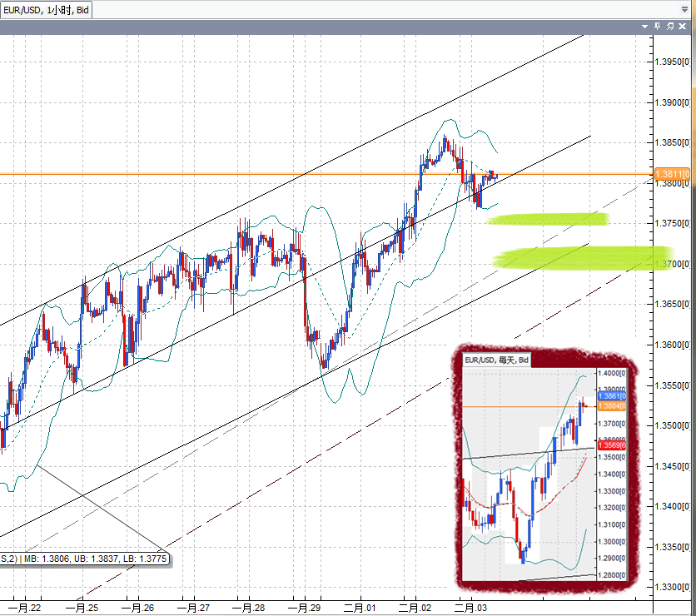Select the lower green highlight annotation
This screenshot has height=616, width=696.
point(574,256)
